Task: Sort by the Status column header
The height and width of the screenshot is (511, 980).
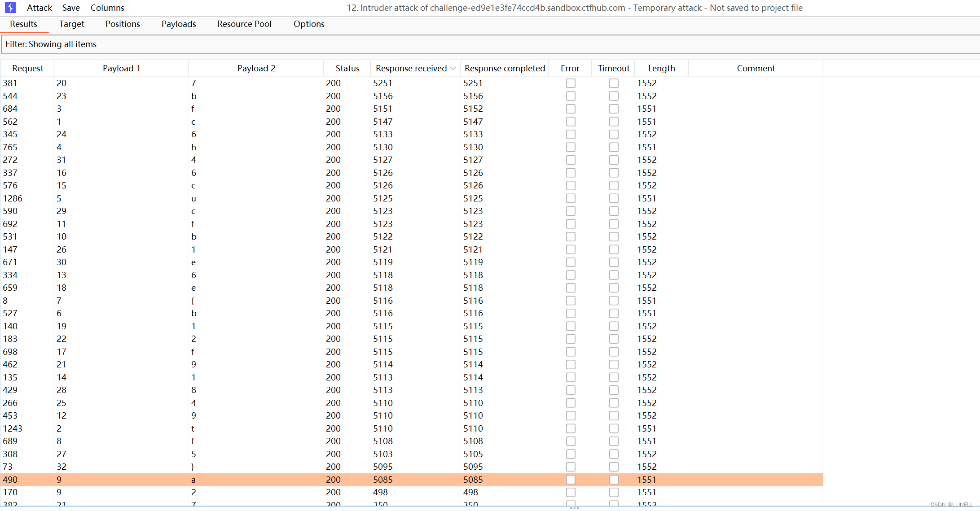Action: [x=347, y=68]
